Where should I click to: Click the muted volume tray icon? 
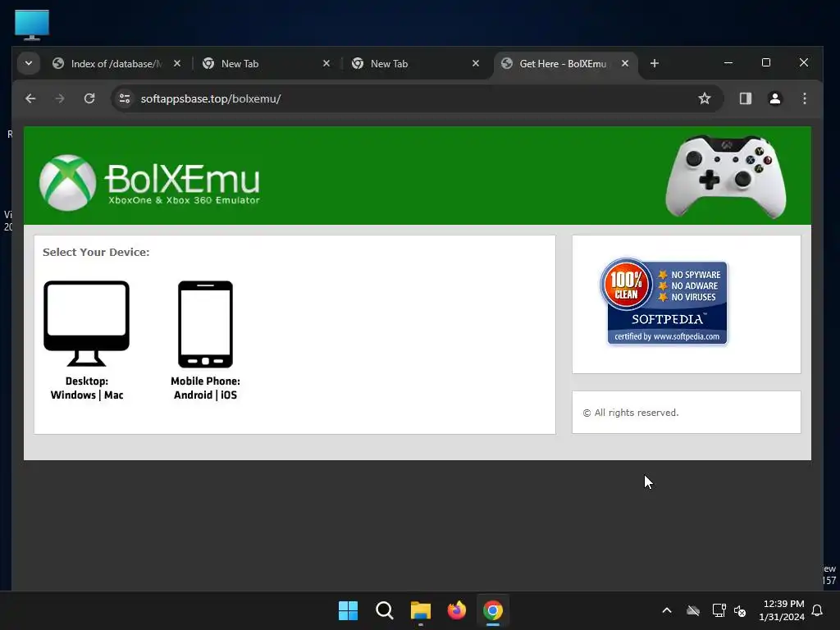740,610
